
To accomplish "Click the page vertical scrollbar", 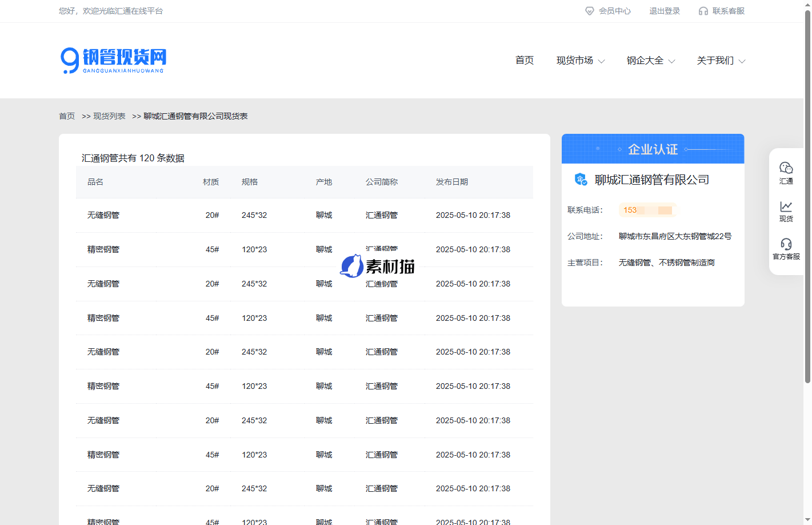I will click(807, 194).
